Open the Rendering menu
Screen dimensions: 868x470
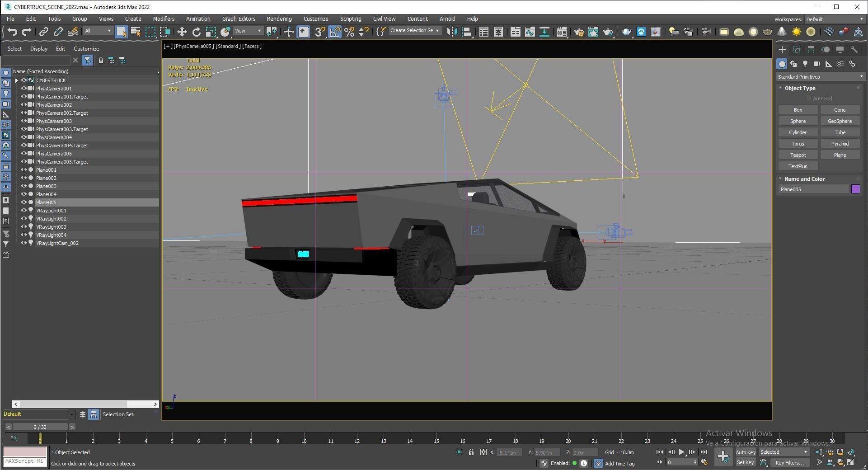tap(279, 19)
